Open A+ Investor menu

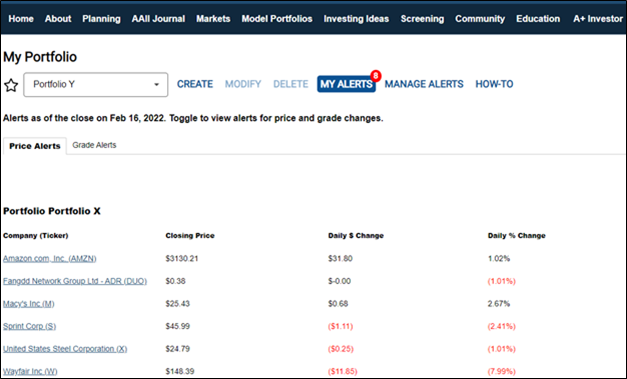tap(598, 19)
